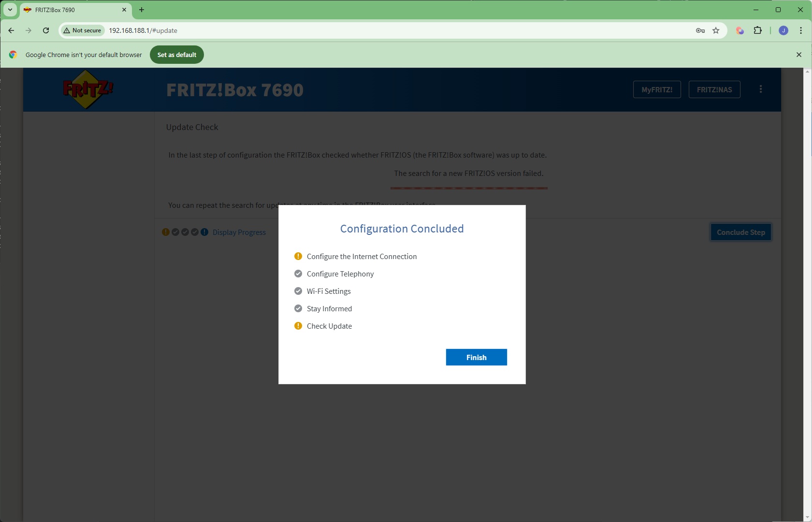Open the three-dot menu in the FRITZ!Box header

click(761, 89)
